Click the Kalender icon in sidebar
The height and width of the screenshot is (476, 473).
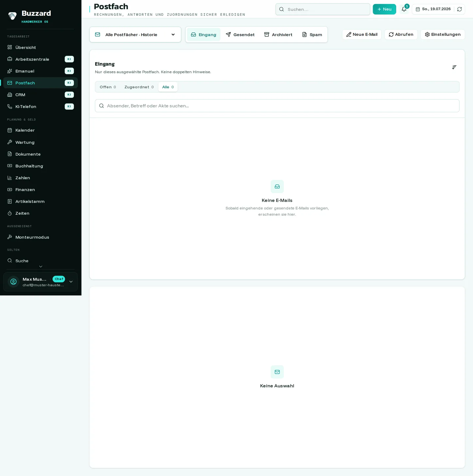[x=10, y=130]
